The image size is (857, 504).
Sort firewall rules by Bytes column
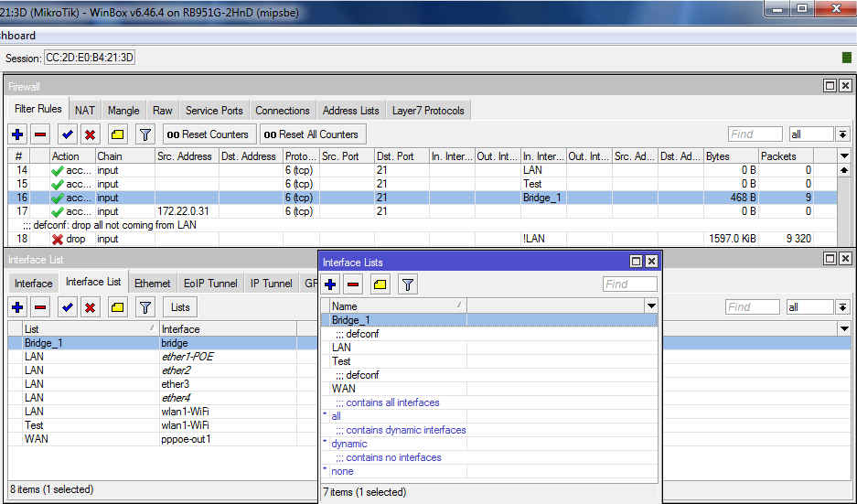coord(732,156)
